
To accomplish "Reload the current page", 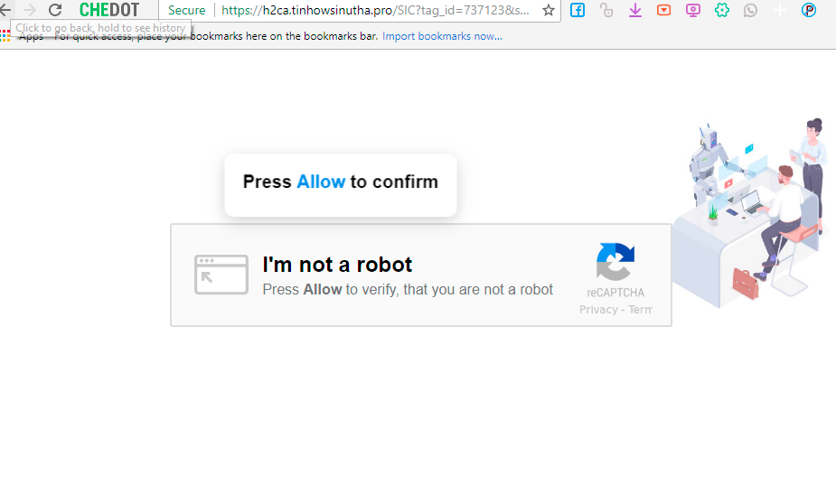I will [x=55, y=10].
